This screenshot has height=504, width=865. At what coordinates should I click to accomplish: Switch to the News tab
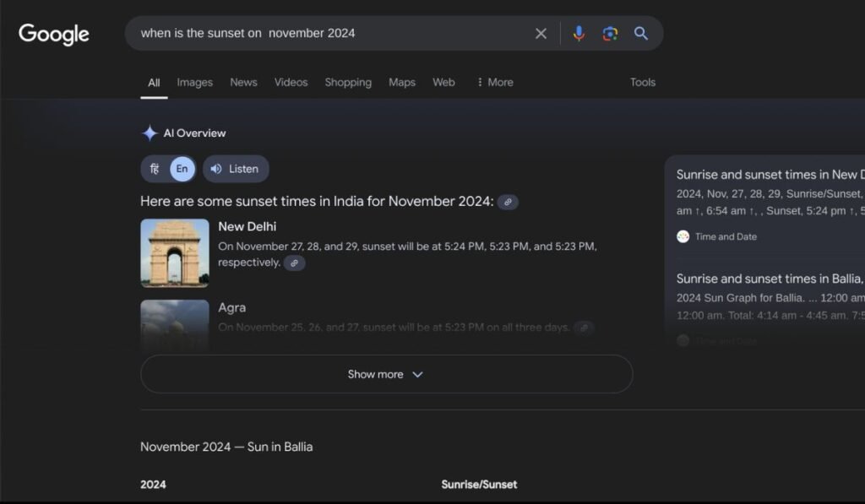pos(243,82)
